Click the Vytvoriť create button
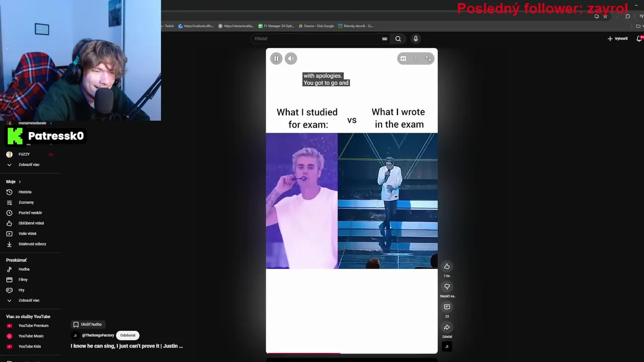Viewport: 644px width, 362px height. 618,39
